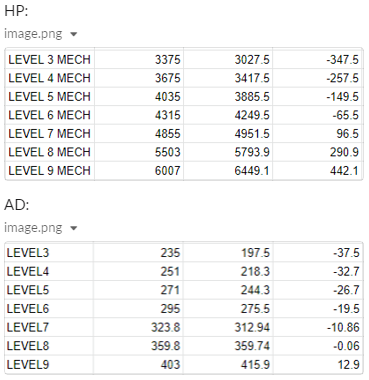Select the cell showing 244.3
Viewport: 369px width, 380px height.
coord(228,290)
